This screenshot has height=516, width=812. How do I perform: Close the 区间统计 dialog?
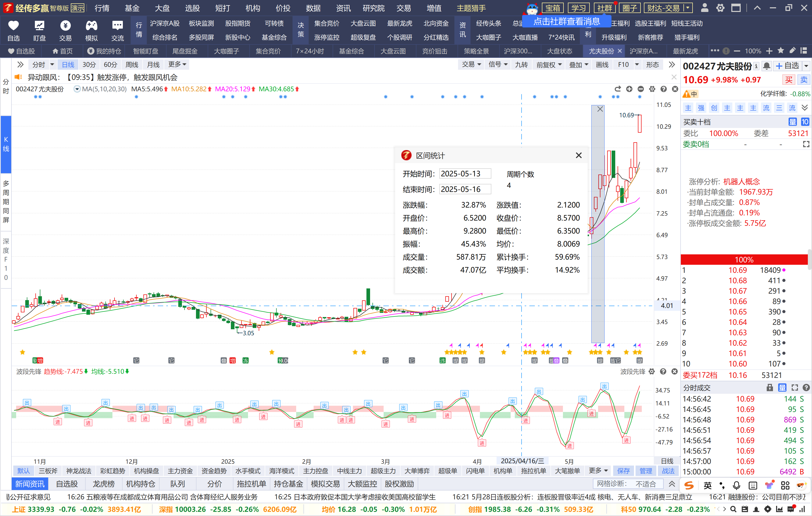coord(579,155)
